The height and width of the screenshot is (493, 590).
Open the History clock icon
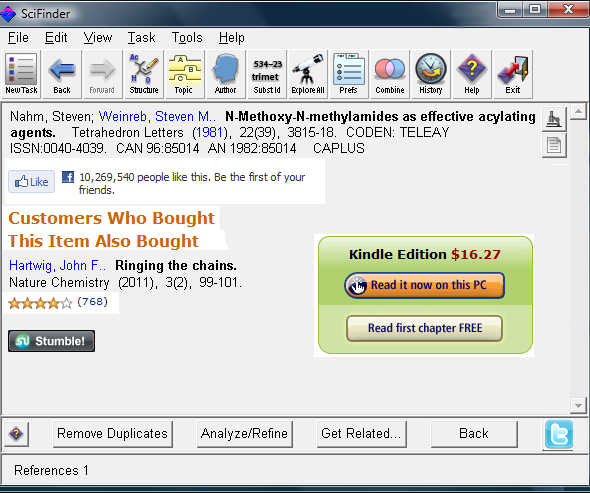431,74
